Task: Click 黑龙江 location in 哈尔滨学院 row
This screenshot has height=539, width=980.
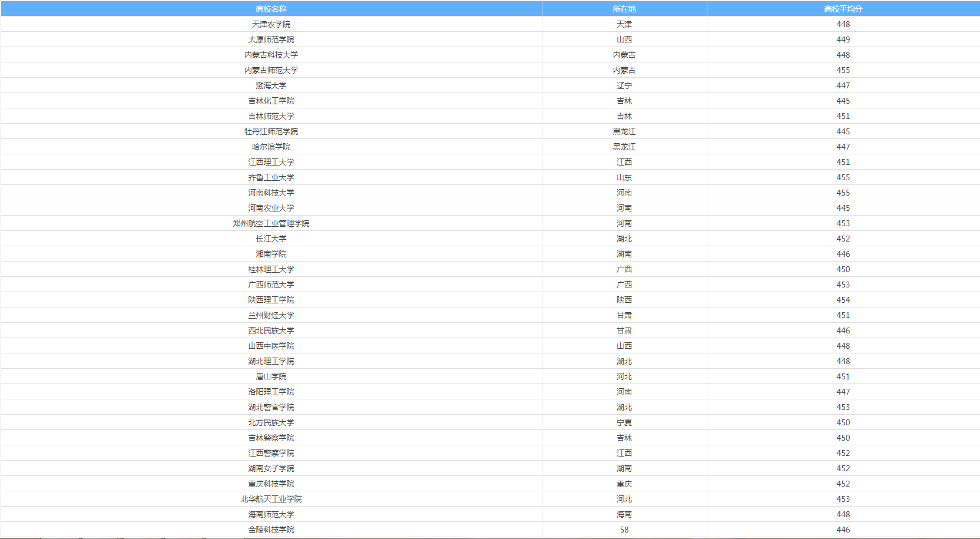Action: [624, 147]
